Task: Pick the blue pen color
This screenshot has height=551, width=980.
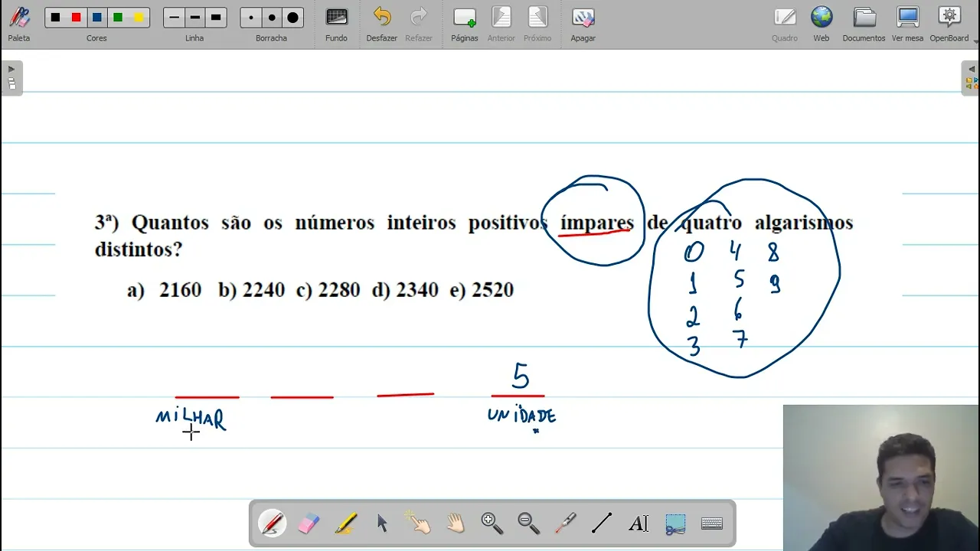Action: (97, 18)
